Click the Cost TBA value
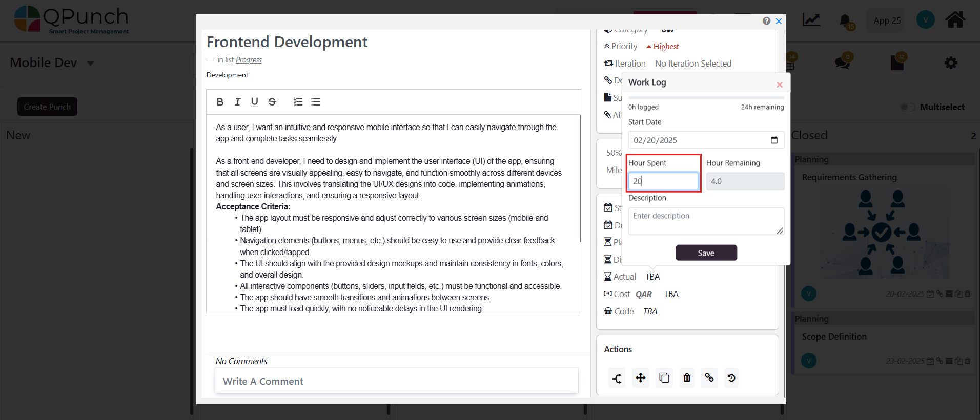Image resolution: width=980 pixels, height=420 pixels. (x=671, y=294)
